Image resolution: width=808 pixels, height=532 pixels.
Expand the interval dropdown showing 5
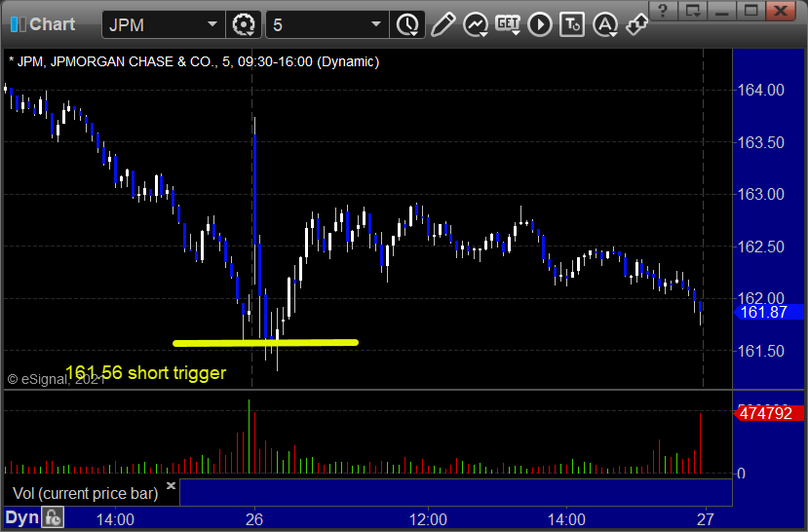pos(376,24)
